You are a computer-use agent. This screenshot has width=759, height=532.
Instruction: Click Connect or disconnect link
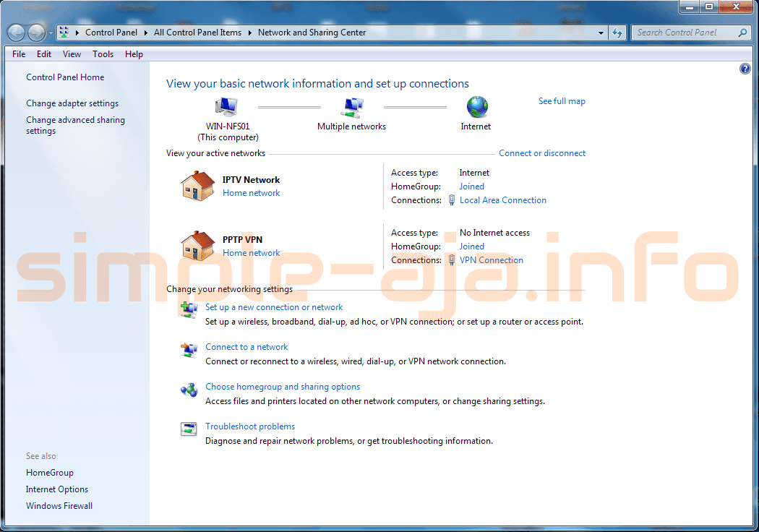click(542, 153)
